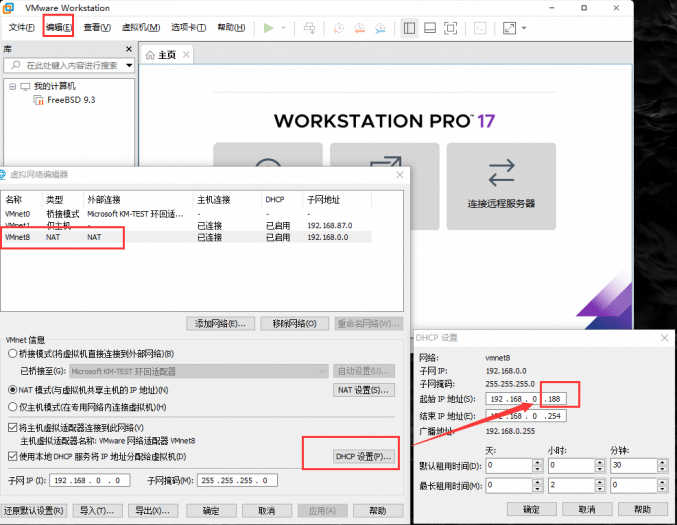Image resolution: width=677 pixels, height=525 pixels.
Task: Select the 仅主机模式 radio button
Action: click(13, 407)
